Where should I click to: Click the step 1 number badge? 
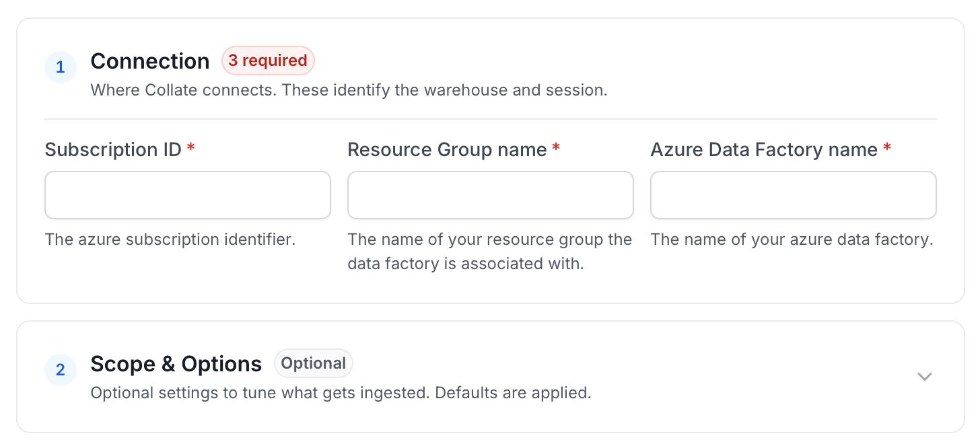point(61,67)
